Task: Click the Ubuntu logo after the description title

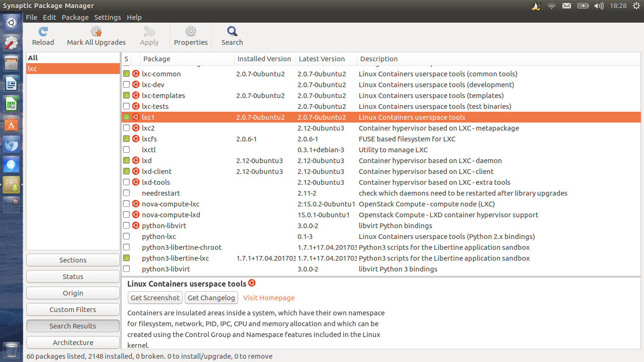Action: click(252, 283)
